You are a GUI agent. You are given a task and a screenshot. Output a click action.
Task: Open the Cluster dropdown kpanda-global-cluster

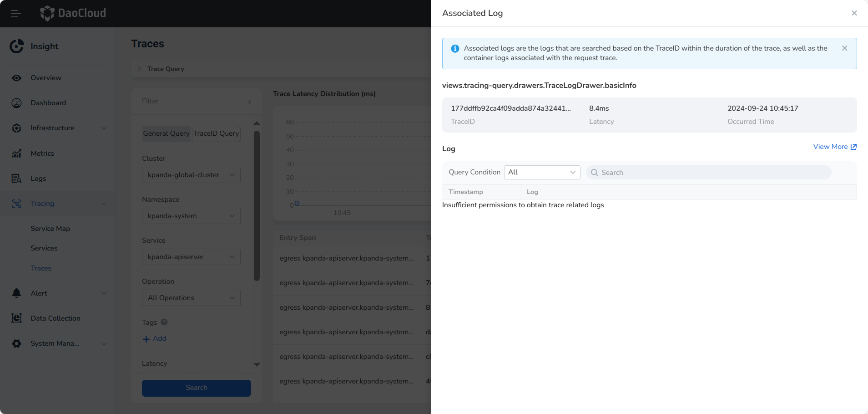(x=191, y=175)
